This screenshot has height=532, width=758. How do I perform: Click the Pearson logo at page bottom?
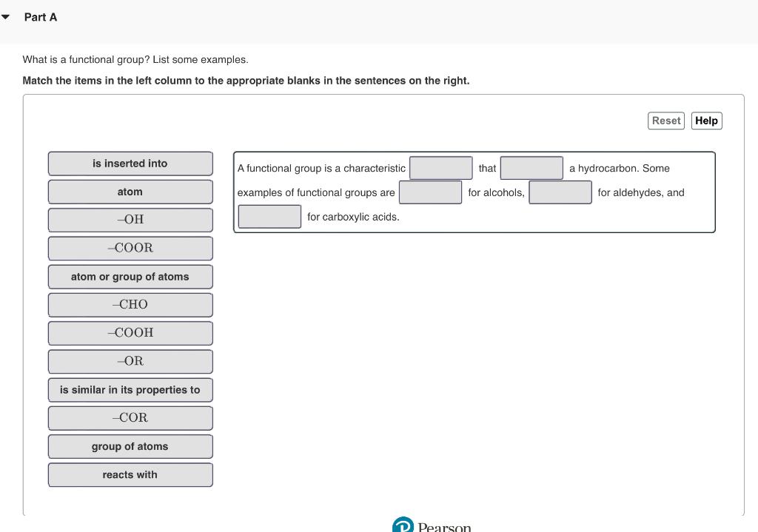[x=432, y=526]
